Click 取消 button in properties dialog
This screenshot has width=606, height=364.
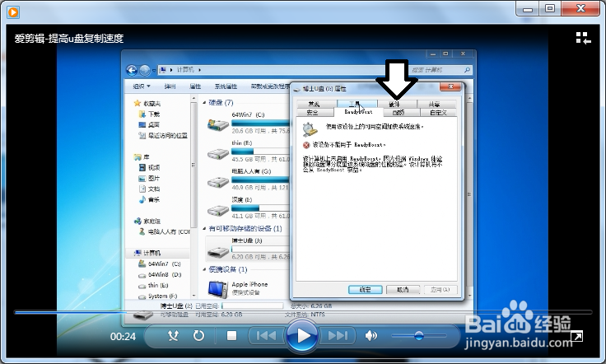click(403, 289)
